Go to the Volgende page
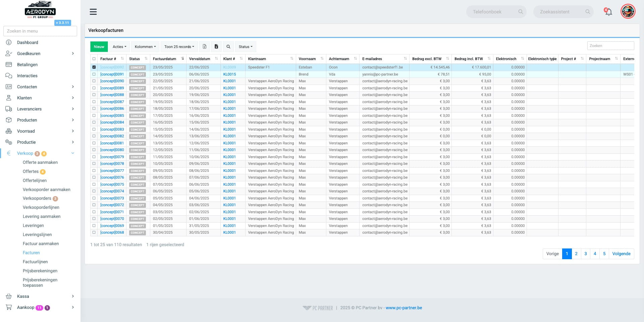The height and width of the screenshot is (322, 644). point(621,254)
